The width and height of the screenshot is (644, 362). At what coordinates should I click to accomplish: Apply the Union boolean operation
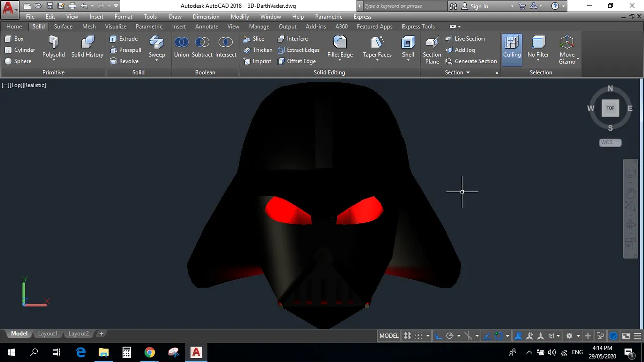[x=181, y=47]
